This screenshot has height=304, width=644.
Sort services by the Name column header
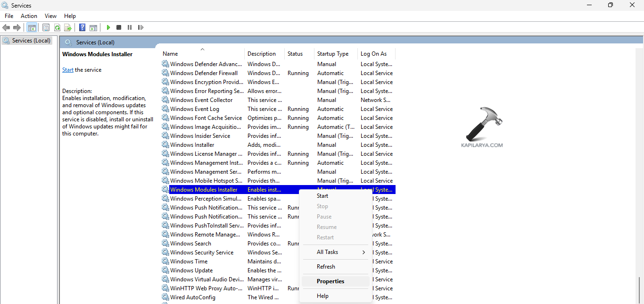[x=171, y=54]
